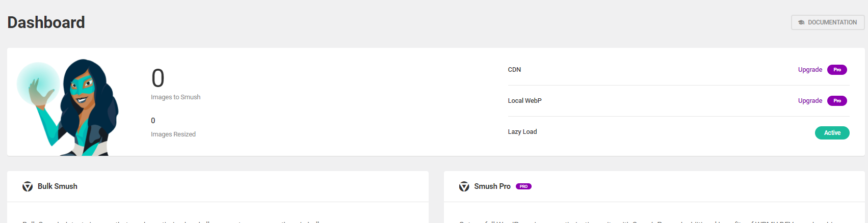Open the Bulk Smush panel title
The image size is (868, 223).
(x=58, y=186)
